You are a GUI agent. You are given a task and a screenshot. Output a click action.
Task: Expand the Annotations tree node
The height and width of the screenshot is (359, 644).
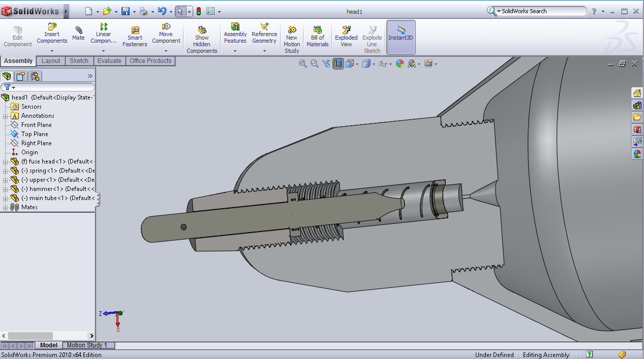pyautogui.click(x=6, y=116)
